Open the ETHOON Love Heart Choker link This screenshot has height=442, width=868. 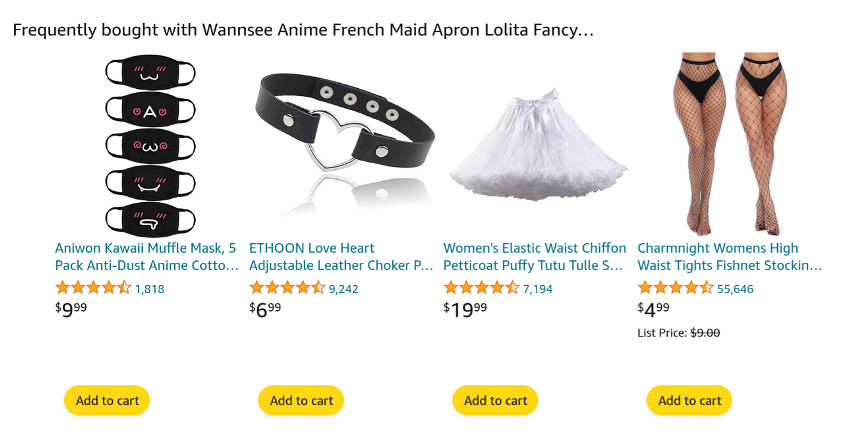(x=341, y=257)
